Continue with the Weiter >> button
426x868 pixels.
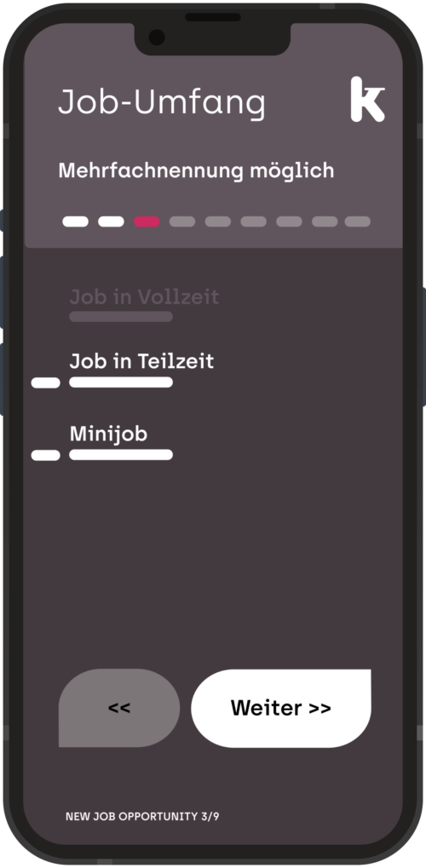click(x=281, y=708)
